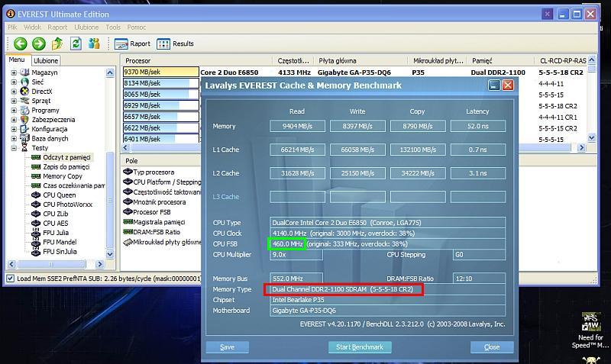Click Start Benchmark button

360,347
